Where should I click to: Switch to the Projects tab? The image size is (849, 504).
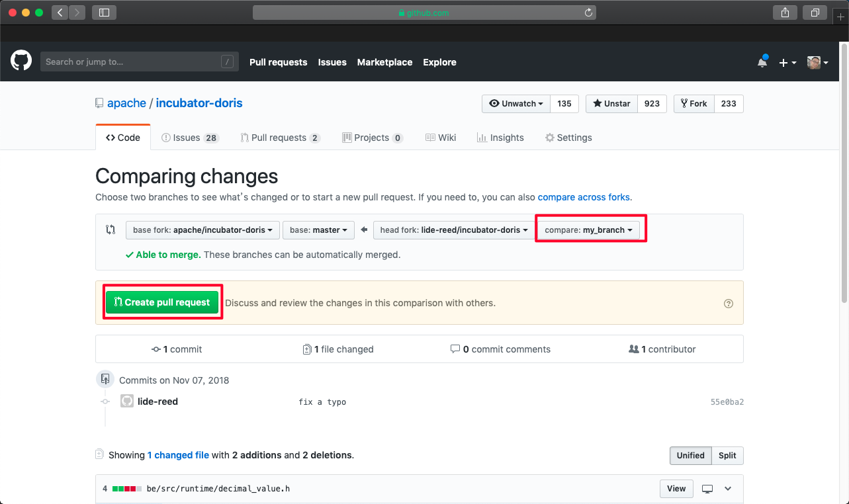point(372,138)
